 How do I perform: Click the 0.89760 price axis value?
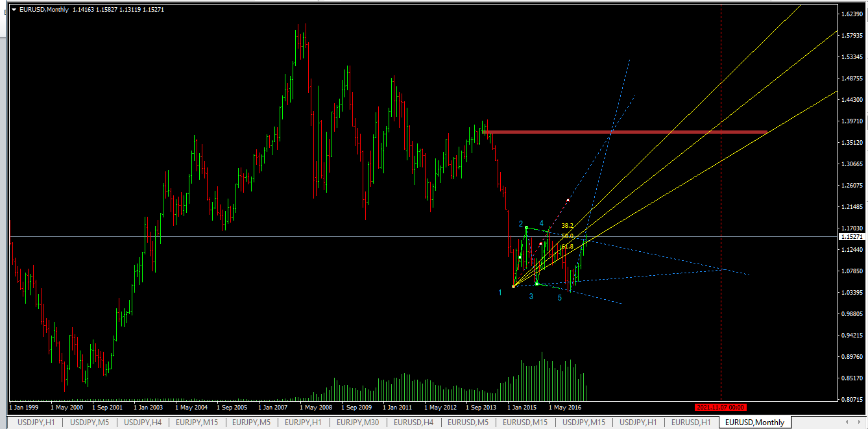852,357
